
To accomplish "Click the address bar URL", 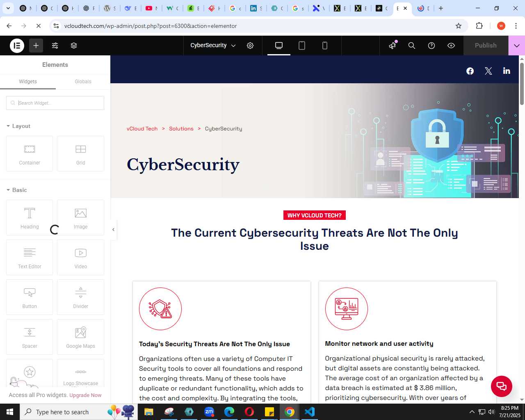I will tap(151, 26).
